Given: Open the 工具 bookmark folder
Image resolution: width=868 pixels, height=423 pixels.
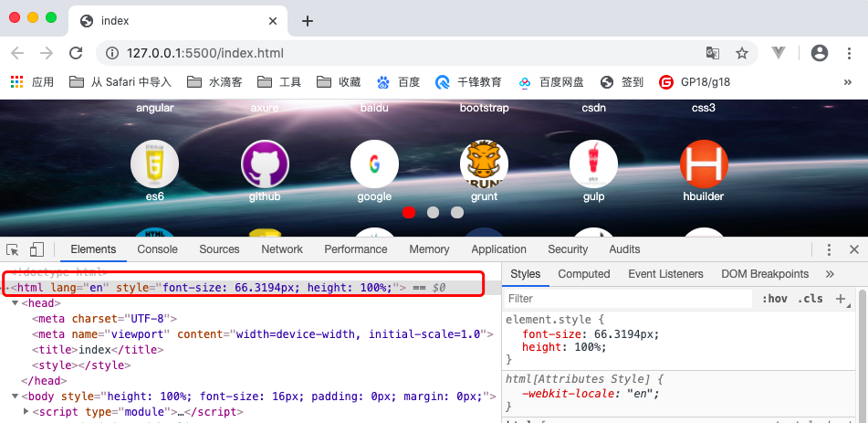Looking at the screenshot, I should click(x=279, y=82).
